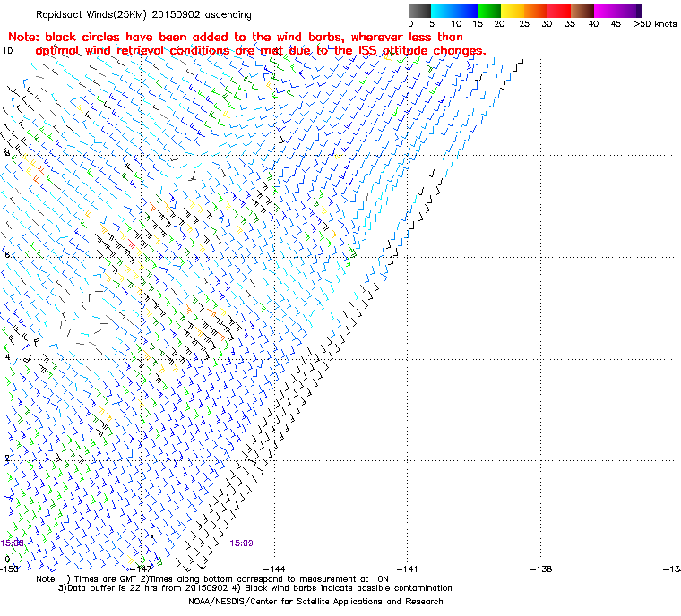Click the 'Data buffer is 22 hrs' footnote line
This screenshot has height=616, width=681.
[x=255, y=588]
